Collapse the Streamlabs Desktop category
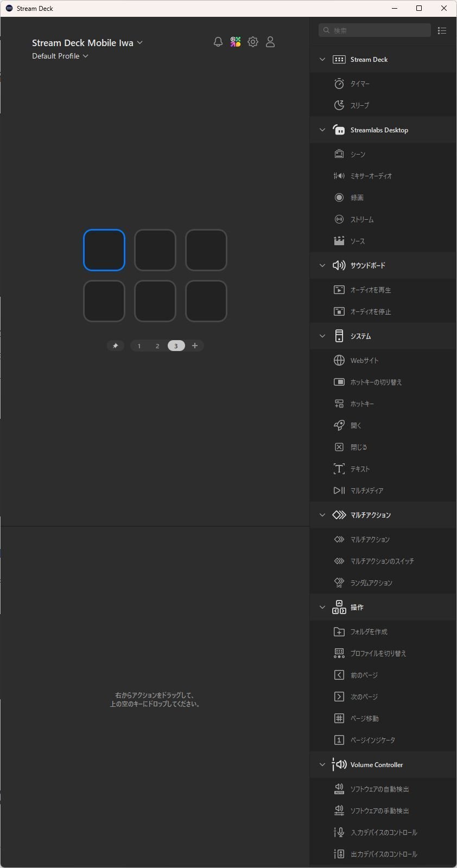The width and height of the screenshot is (457, 868). [322, 130]
